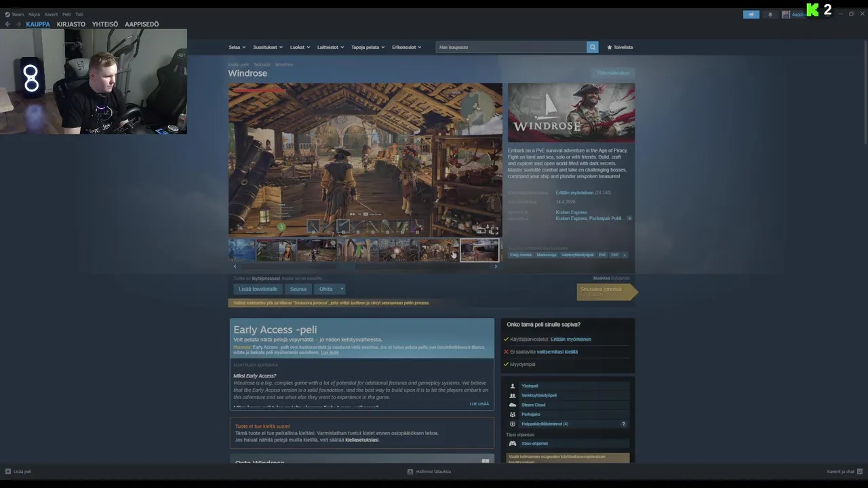Click the Xbox-ohjaimet controller icon
868x488 pixels.
(x=513, y=443)
